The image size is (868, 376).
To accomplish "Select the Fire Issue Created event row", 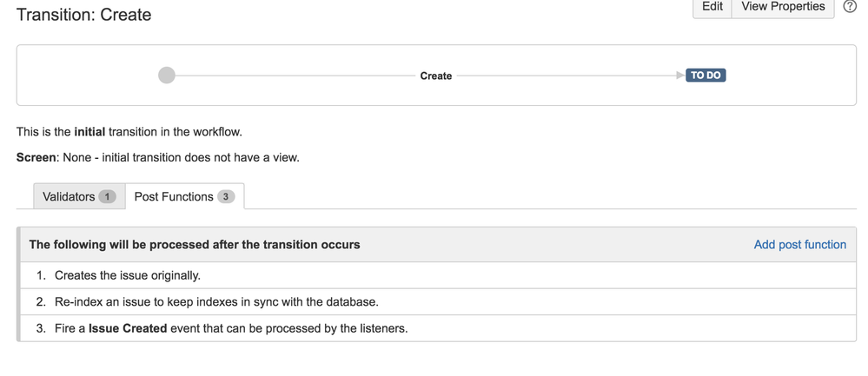I will pos(438,328).
